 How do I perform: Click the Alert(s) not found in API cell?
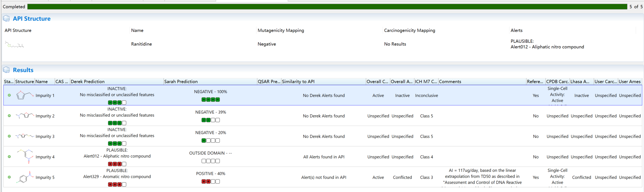point(324,178)
